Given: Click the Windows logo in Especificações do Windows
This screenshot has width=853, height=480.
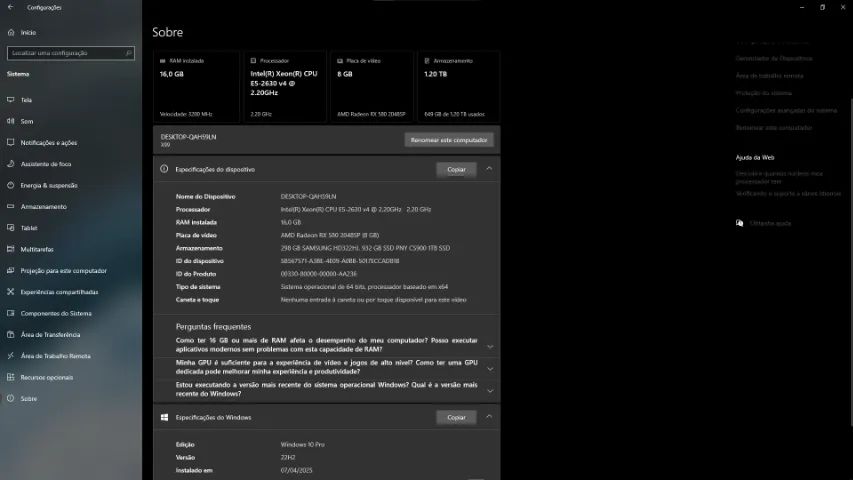Looking at the screenshot, I should pyautogui.click(x=164, y=417).
